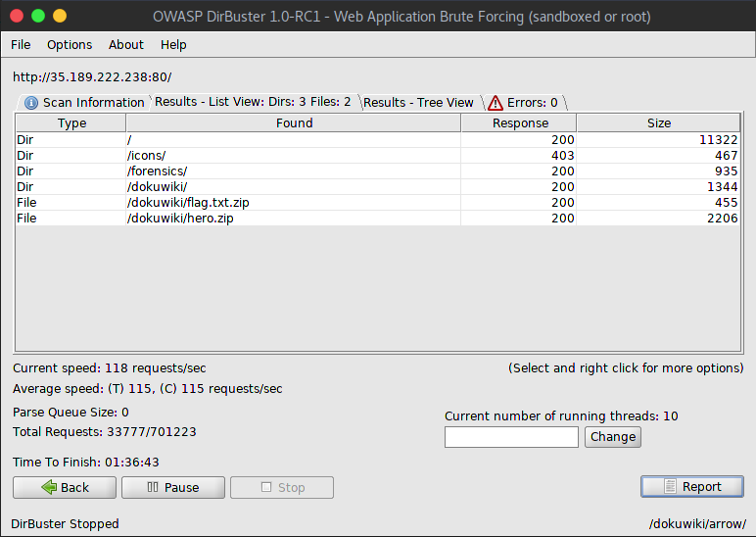This screenshot has width=756, height=537.
Task: Focus the running threads input field
Action: pyautogui.click(x=511, y=437)
